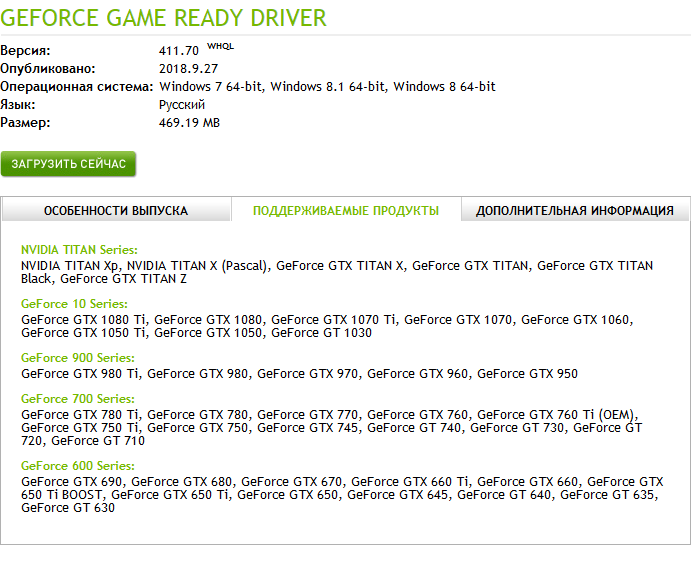This screenshot has height=581, width=691.
Task: Click the Версия: label
Action: coord(25,51)
